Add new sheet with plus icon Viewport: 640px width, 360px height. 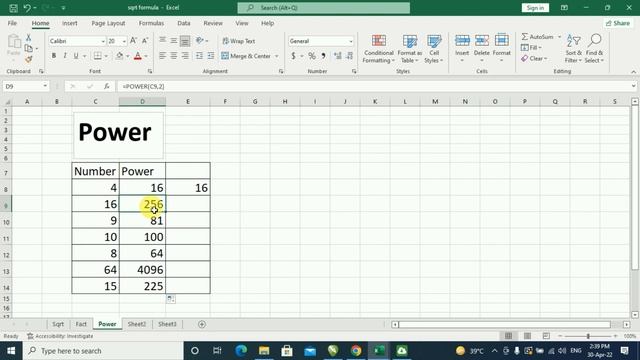(202, 324)
